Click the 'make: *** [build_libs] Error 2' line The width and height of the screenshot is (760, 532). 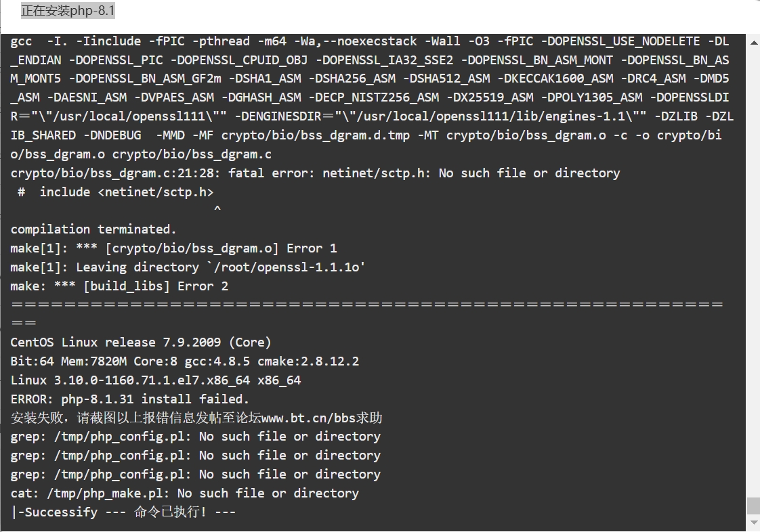pos(119,286)
